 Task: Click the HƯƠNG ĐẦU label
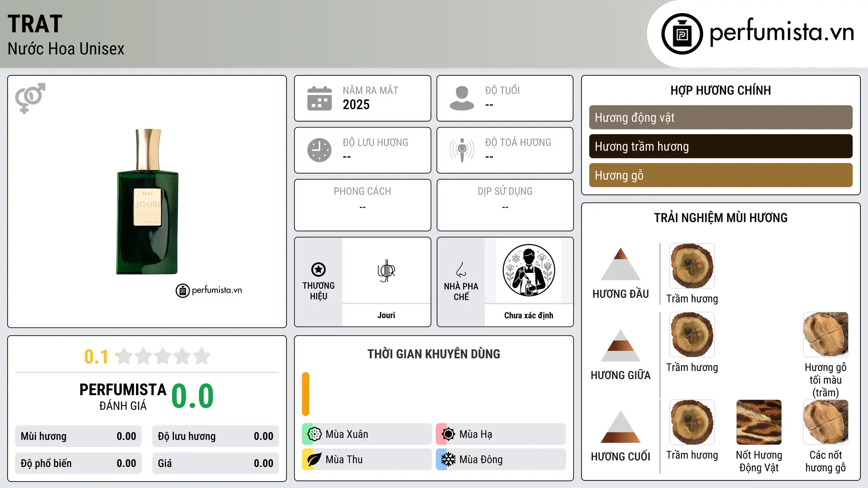pos(620,294)
